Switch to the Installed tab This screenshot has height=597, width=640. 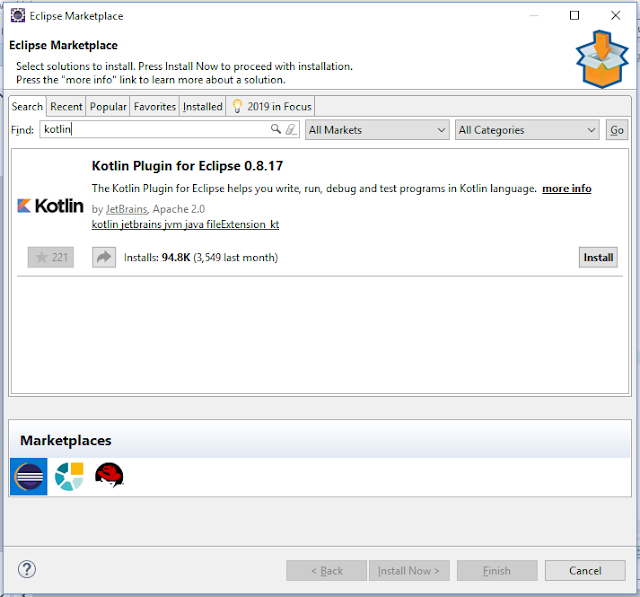pos(202,107)
